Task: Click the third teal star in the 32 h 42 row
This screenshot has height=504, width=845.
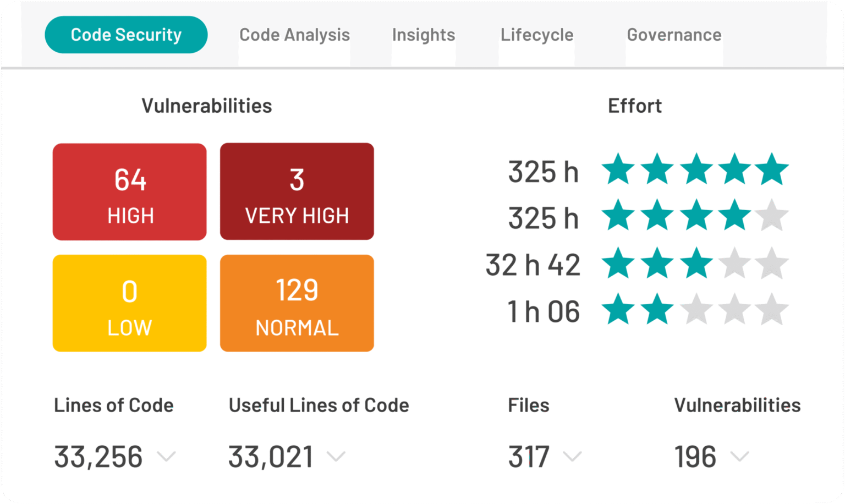Action: pyautogui.click(x=694, y=264)
